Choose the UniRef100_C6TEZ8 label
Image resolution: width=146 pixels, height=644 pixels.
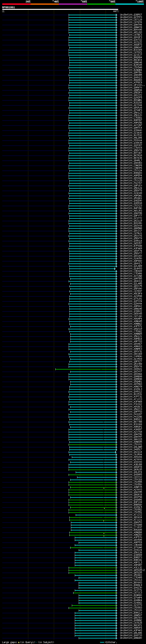point(131,623)
